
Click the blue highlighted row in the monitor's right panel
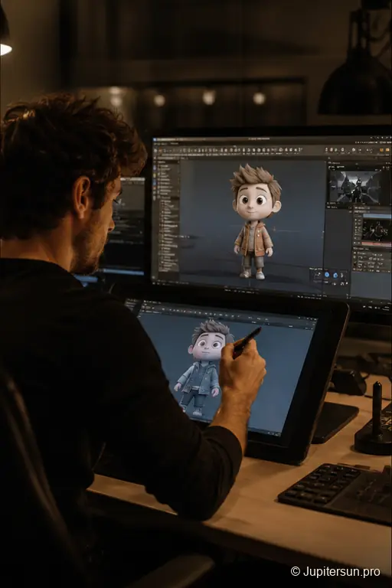tap(377, 217)
